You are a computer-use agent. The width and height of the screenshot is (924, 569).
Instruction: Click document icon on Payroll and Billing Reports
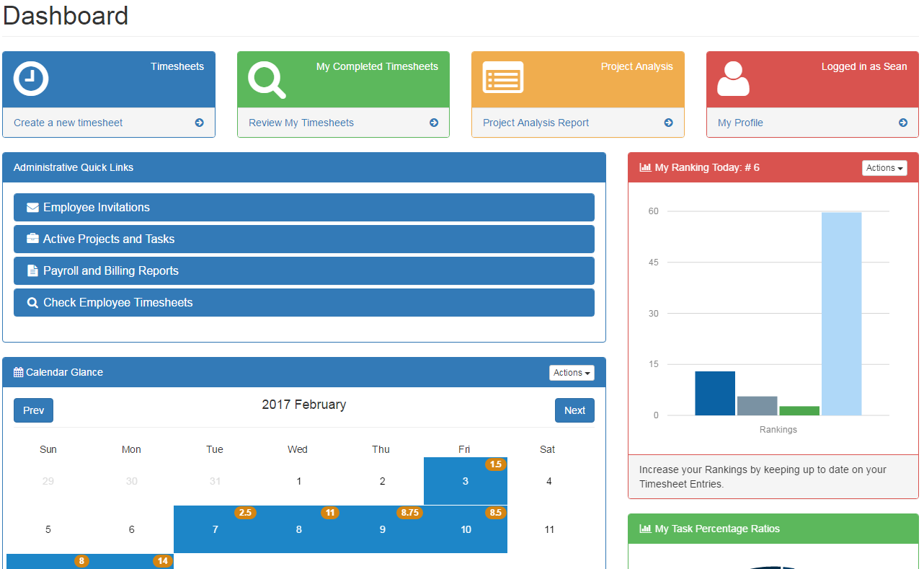pos(32,271)
